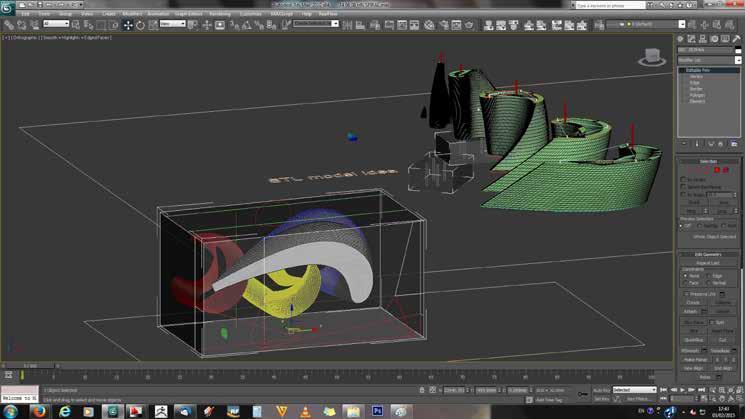
Task: Open the Customize menu
Action: click(250, 14)
